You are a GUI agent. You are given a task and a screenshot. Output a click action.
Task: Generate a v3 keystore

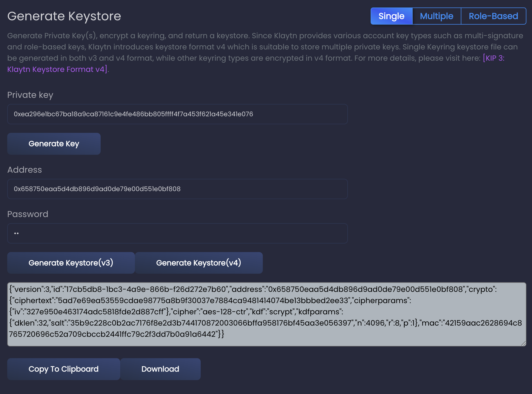coord(71,263)
